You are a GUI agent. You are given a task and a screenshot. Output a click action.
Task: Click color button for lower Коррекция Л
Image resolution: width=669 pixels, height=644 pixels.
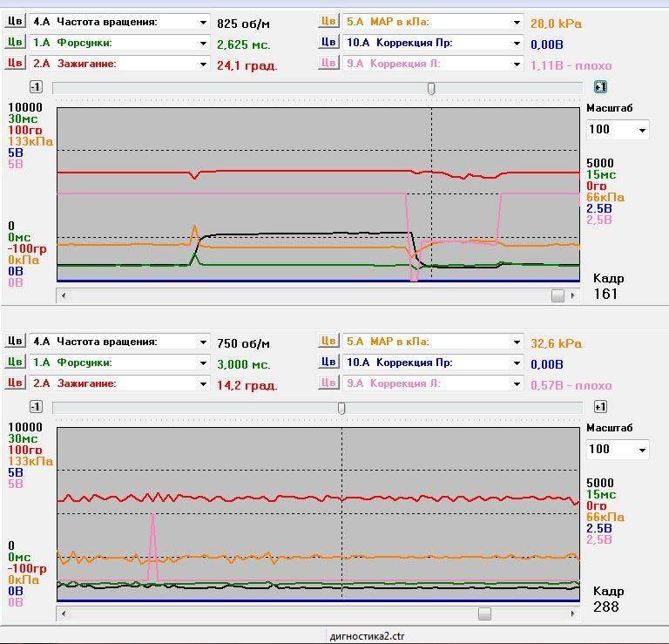(x=328, y=383)
